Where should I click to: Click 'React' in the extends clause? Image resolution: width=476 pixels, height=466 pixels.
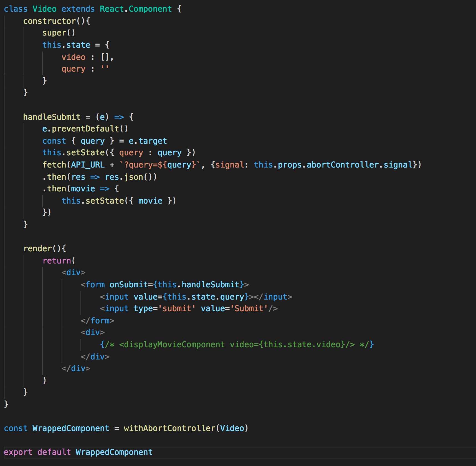point(112,9)
